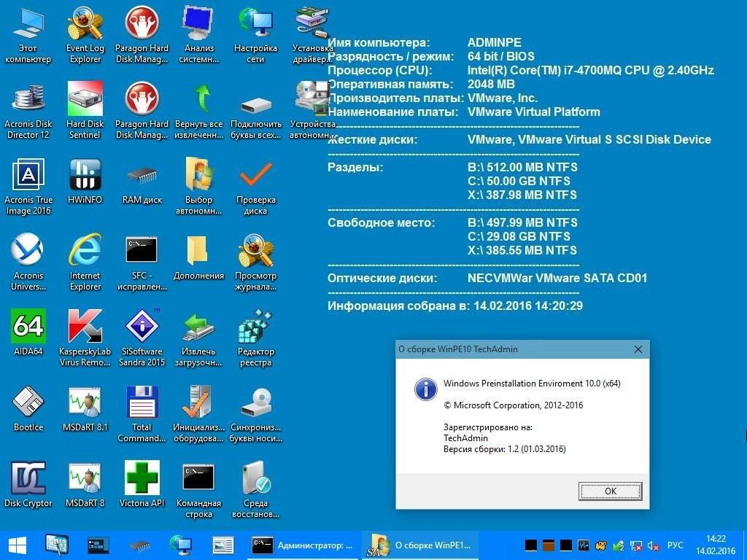Open Инициализация оборудования icon
Screen dimensions: 747x560
(x=198, y=413)
